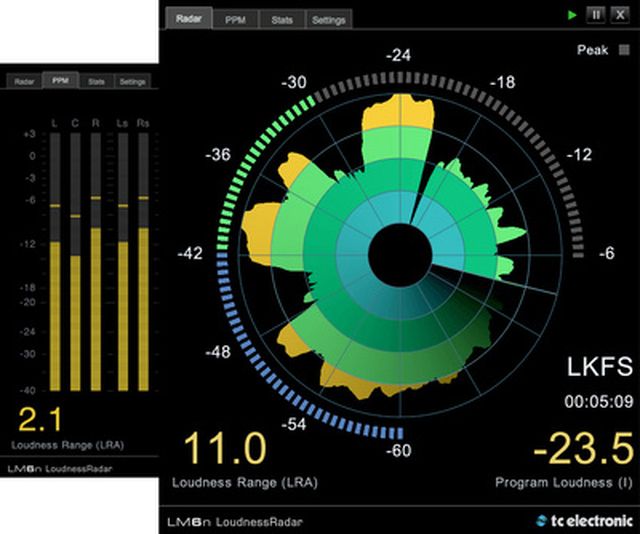Pause the loudness measurement
Image resolution: width=640 pixels, height=534 pixels.
click(596, 15)
